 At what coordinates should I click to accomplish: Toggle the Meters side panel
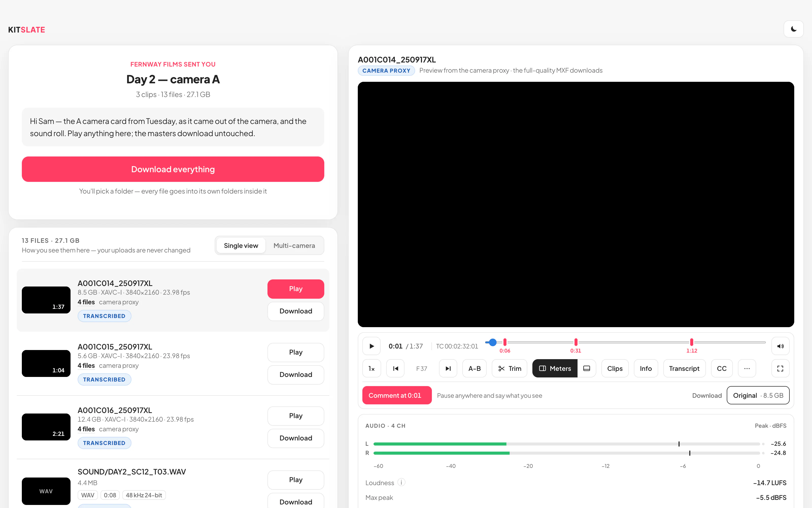[x=555, y=369]
